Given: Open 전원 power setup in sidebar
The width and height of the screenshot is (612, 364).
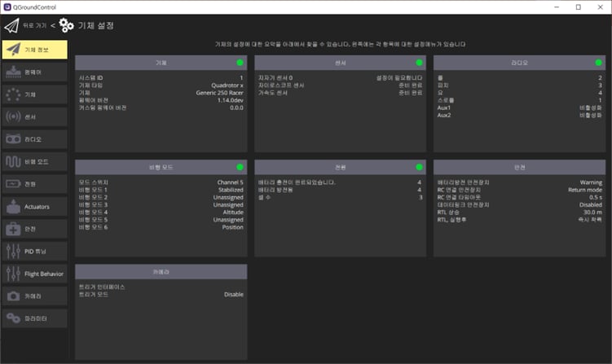Looking at the screenshot, I should click(33, 184).
